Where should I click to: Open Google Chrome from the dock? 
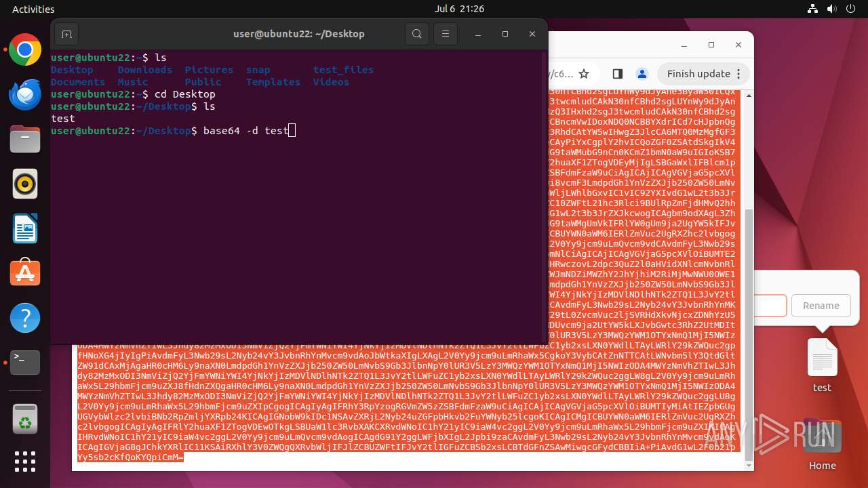25,49
